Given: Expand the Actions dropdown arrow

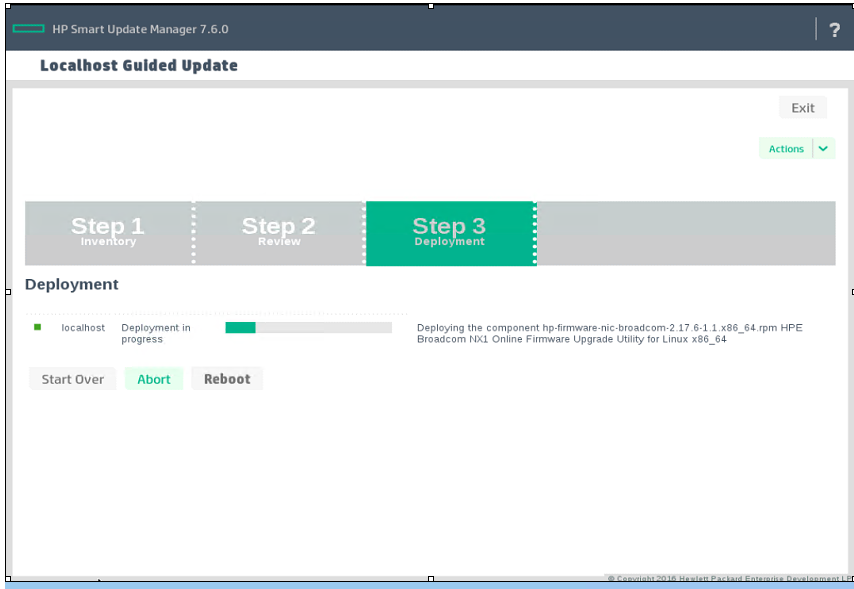Looking at the screenshot, I should (x=824, y=149).
